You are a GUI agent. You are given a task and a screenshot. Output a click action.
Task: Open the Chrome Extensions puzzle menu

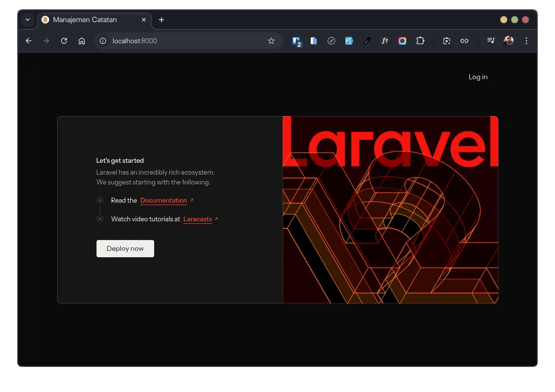420,41
